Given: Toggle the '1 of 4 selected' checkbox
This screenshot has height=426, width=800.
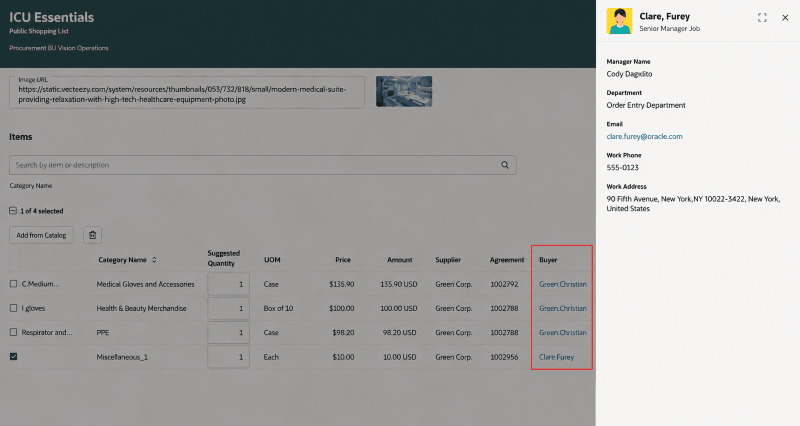Looking at the screenshot, I should 13,211.
